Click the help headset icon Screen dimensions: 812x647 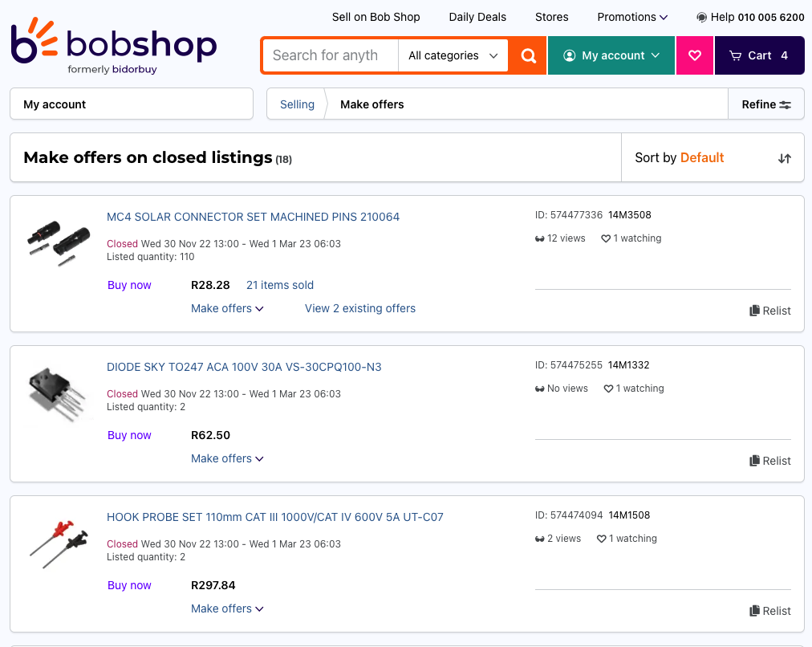(x=702, y=18)
